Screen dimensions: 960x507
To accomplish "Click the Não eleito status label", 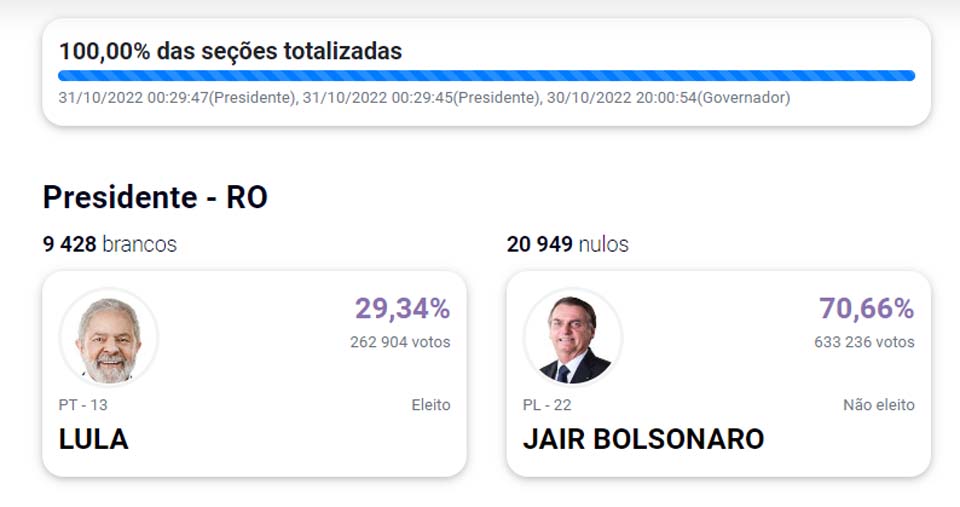I will click(x=878, y=405).
